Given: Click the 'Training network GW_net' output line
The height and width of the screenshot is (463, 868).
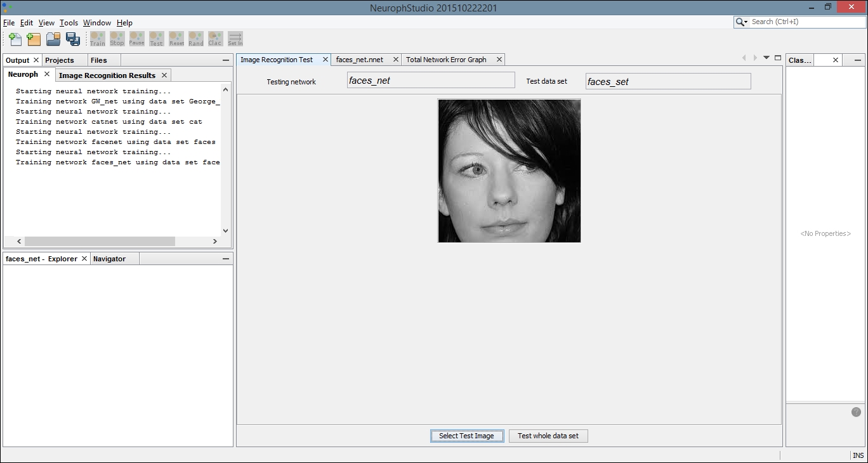Looking at the screenshot, I should (118, 101).
